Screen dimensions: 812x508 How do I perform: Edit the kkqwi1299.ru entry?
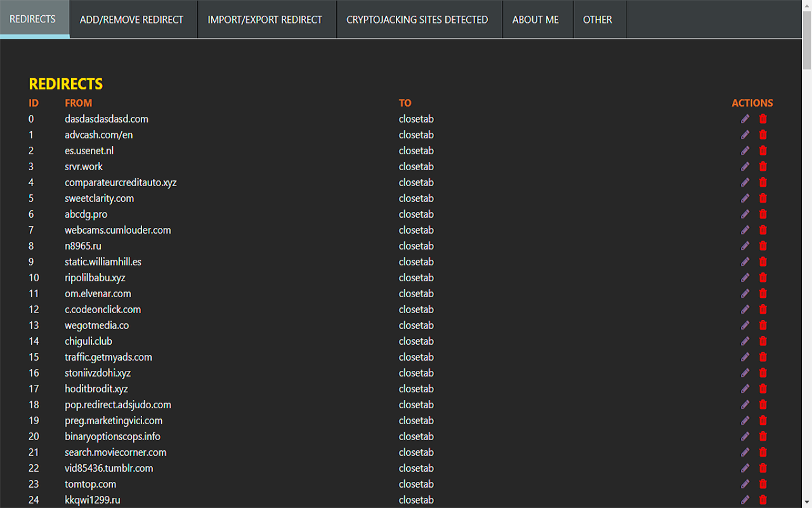(745, 500)
